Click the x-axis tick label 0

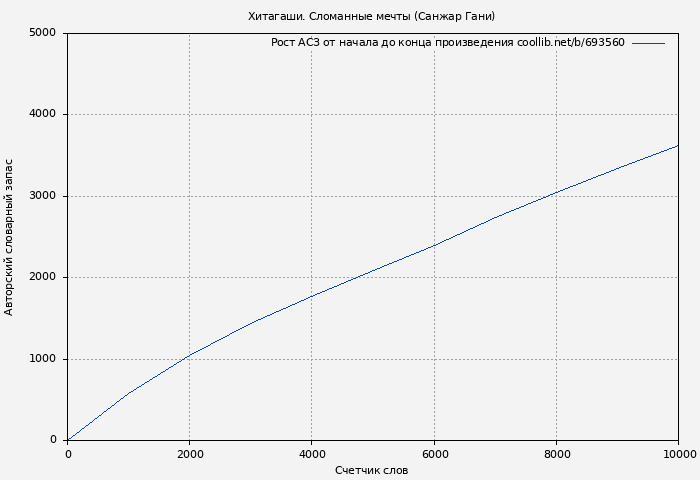coord(68,454)
